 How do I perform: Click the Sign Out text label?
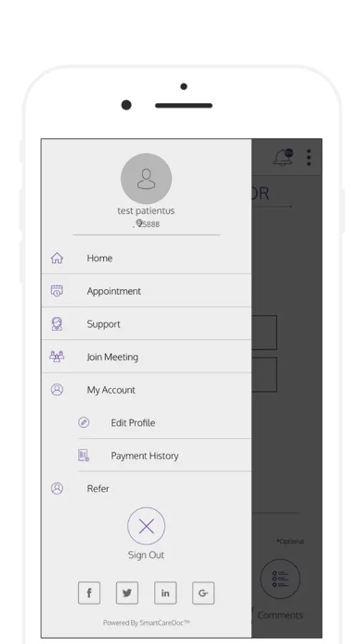(x=146, y=555)
